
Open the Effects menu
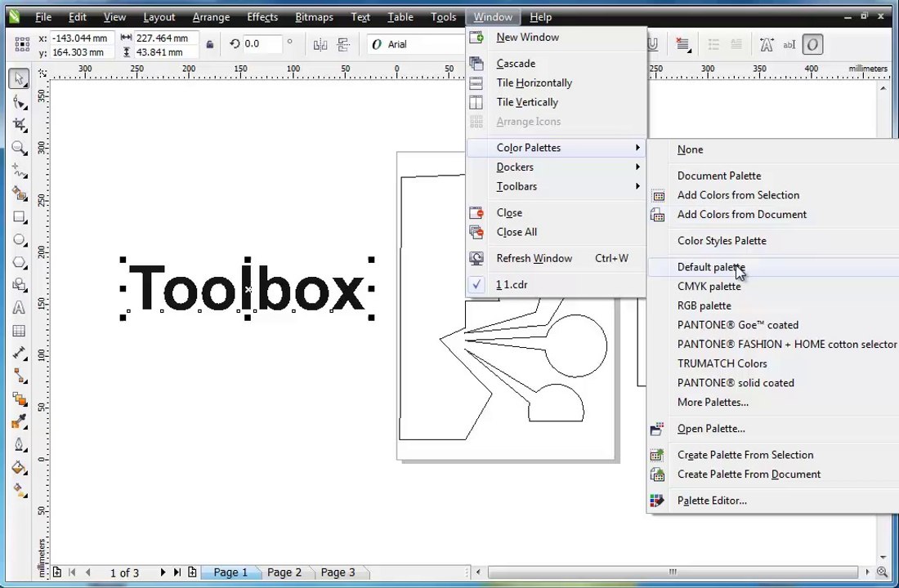pos(262,17)
